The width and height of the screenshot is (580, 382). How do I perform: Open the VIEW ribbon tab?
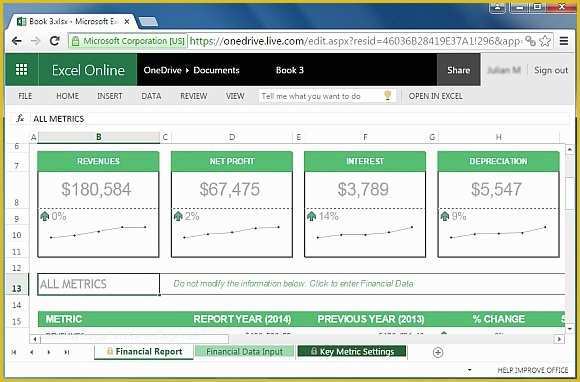(235, 96)
